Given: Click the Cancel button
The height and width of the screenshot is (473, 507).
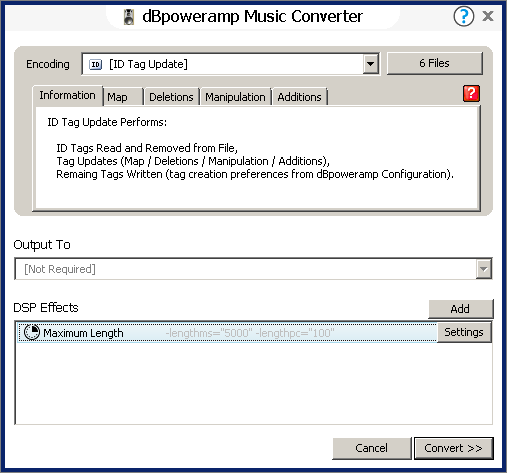Looking at the screenshot, I should [372, 448].
